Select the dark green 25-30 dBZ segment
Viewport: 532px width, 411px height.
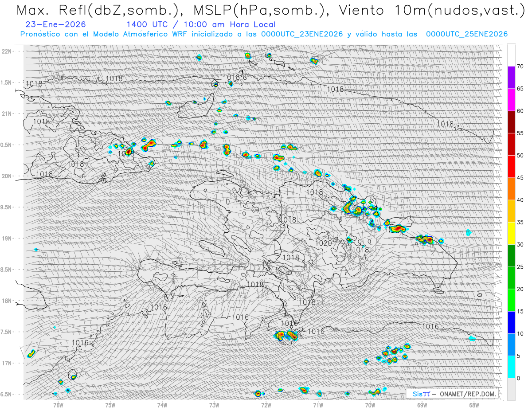511,255
